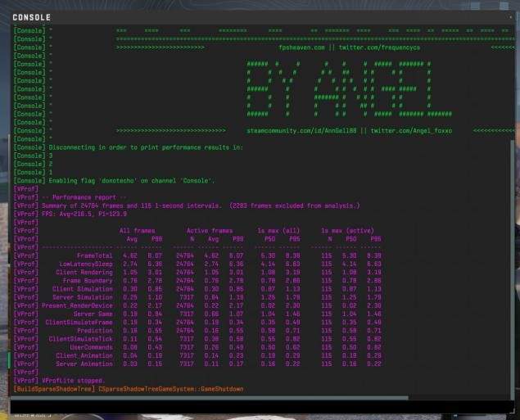Click the Prediction row label
Viewport: 520px width, 420px height.
tap(95, 331)
